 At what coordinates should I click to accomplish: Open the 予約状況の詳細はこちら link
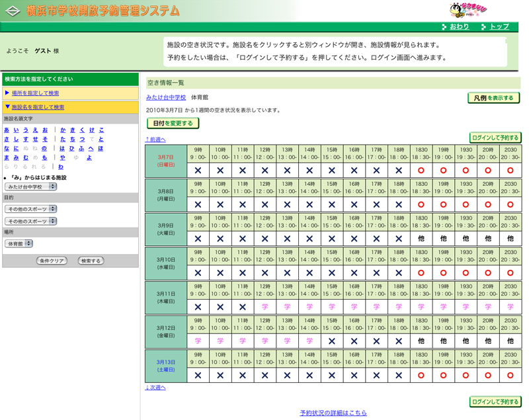tap(333, 413)
